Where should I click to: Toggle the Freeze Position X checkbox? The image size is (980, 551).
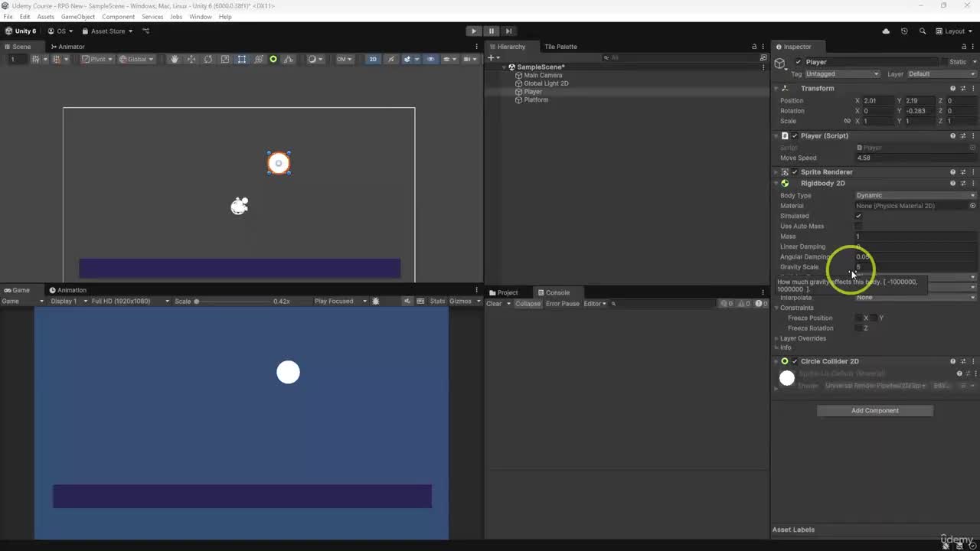click(858, 318)
